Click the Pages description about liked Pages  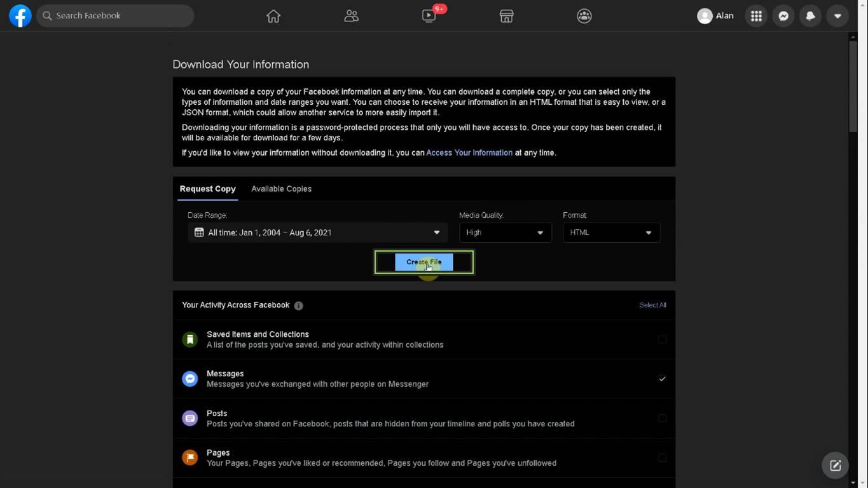382,463
